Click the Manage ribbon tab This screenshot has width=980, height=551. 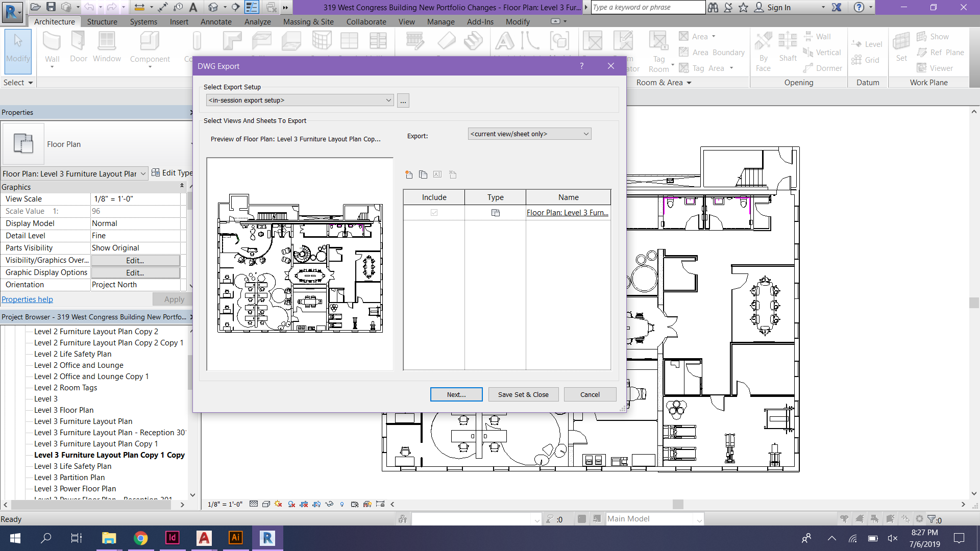tap(439, 21)
